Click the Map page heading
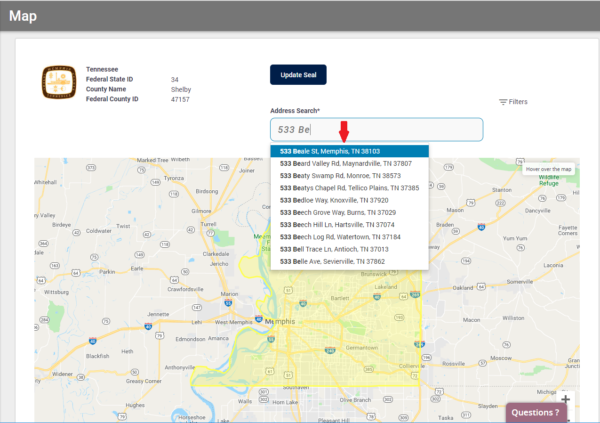This screenshot has width=600, height=423. click(x=23, y=16)
